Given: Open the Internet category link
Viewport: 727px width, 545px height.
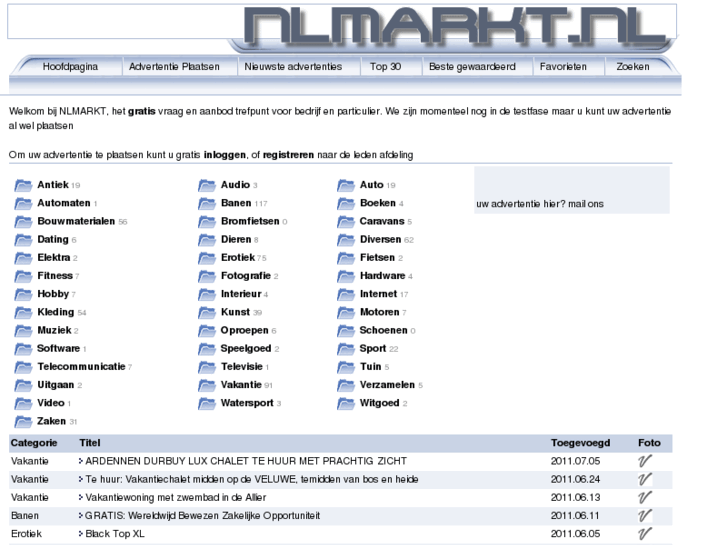Looking at the screenshot, I should tap(378, 294).
